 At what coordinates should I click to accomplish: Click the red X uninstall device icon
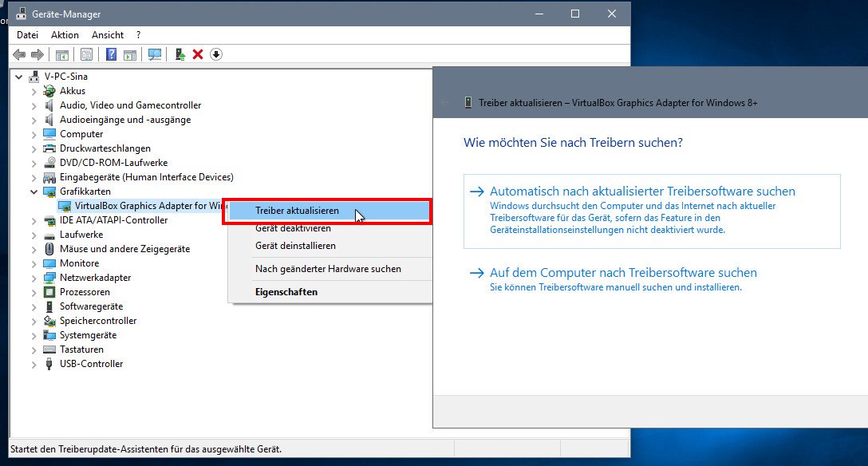[197, 54]
